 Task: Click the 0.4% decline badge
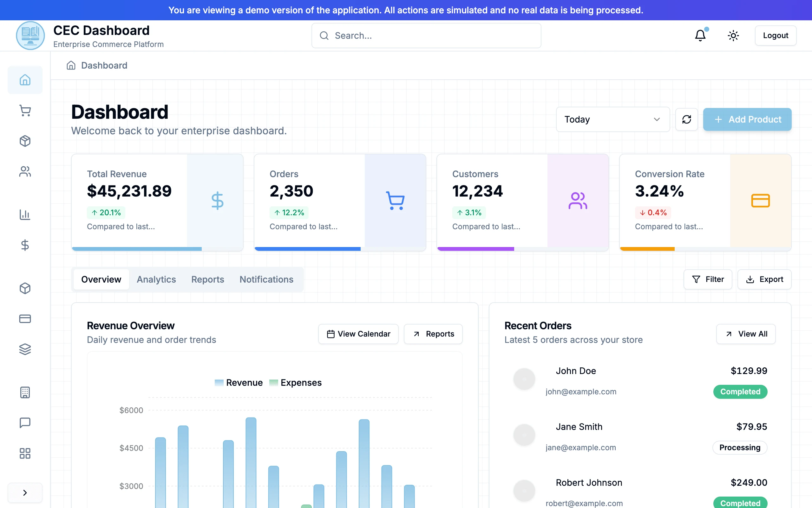(x=653, y=212)
